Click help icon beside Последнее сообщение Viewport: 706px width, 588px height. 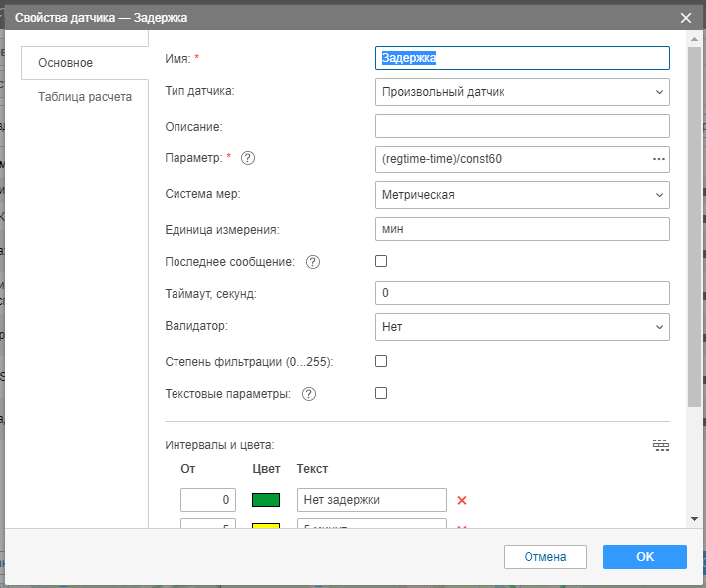tap(312, 262)
